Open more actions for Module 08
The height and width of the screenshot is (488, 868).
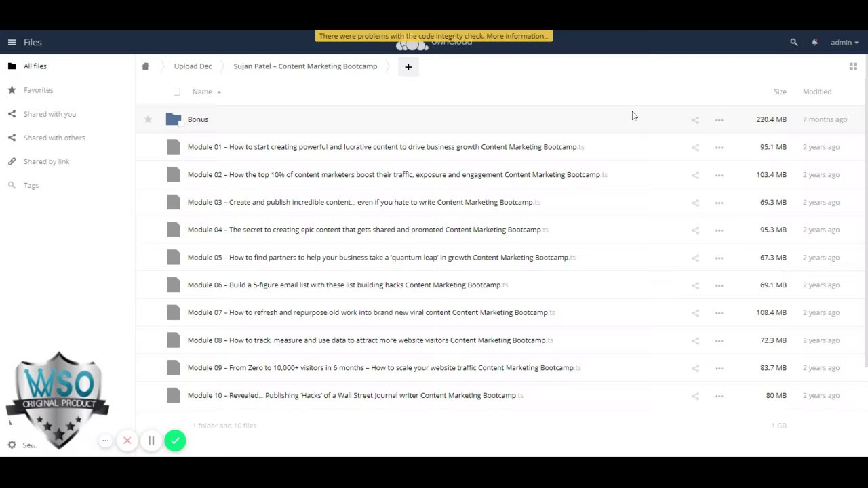(x=719, y=341)
